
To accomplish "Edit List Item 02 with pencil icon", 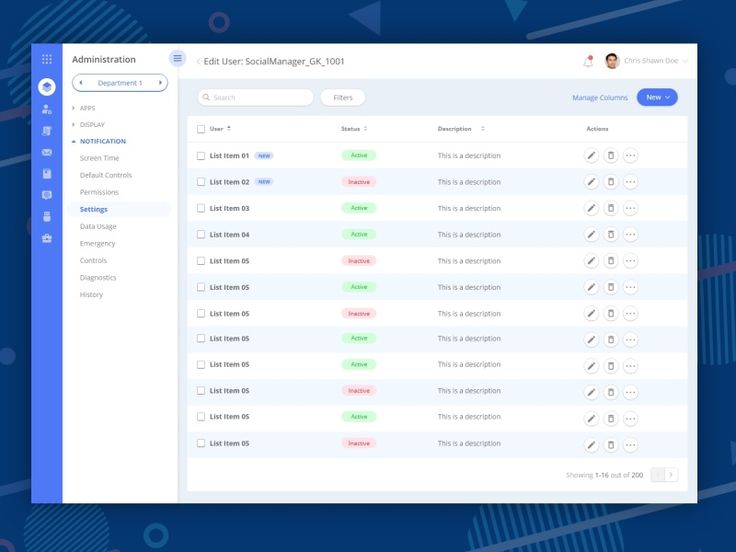I will (x=591, y=182).
